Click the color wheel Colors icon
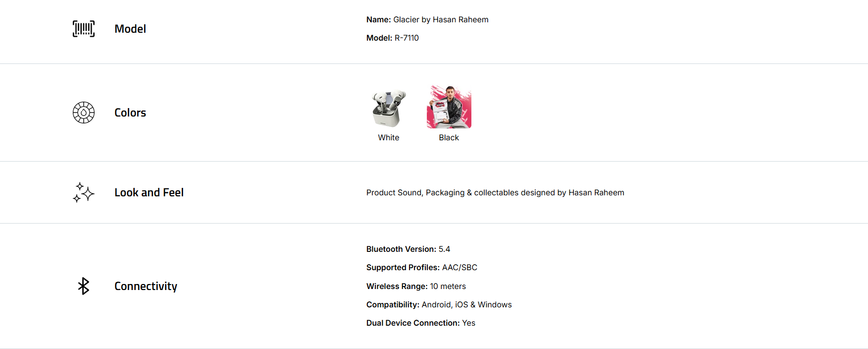This screenshot has height=349, width=868. pyautogui.click(x=84, y=113)
